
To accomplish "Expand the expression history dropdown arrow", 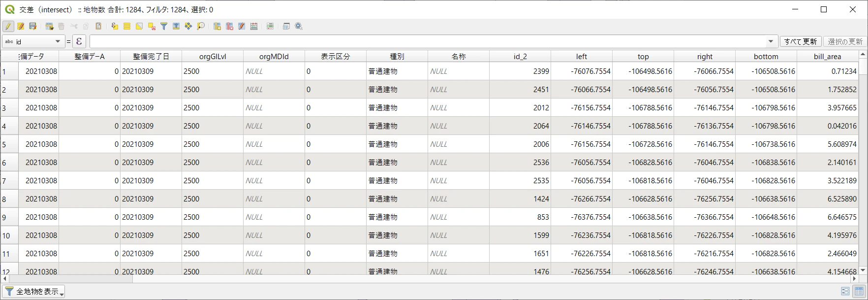I will (771, 41).
